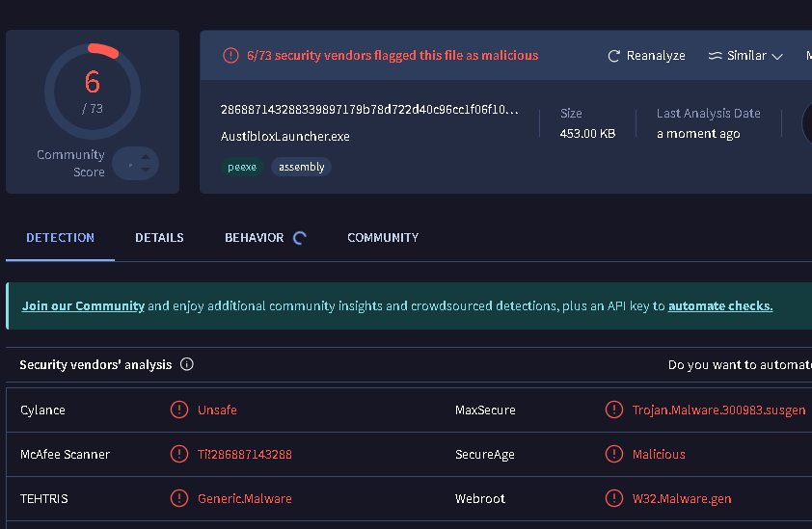Click the 'a moment ago' analysis date
This screenshot has width=812, height=529.
(698, 134)
